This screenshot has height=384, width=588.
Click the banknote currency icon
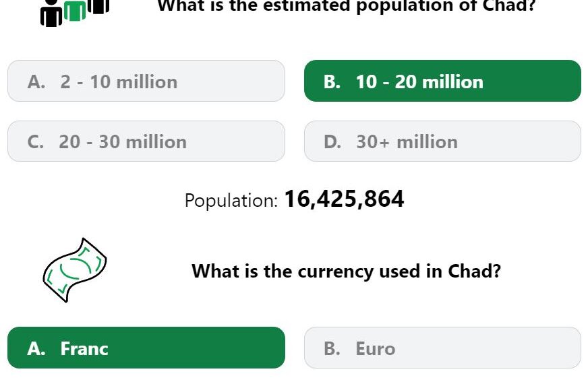[75, 269]
